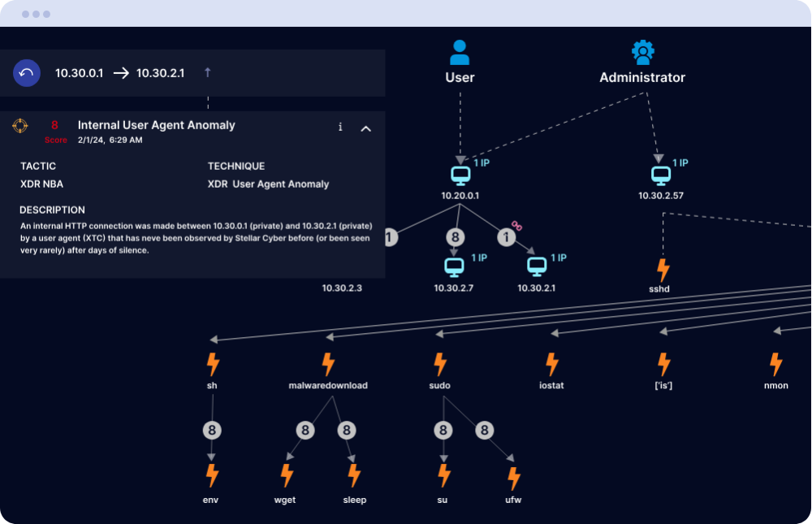Click the malwaredownload process node
Screen dimensions: 812x524
coord(328,364)
